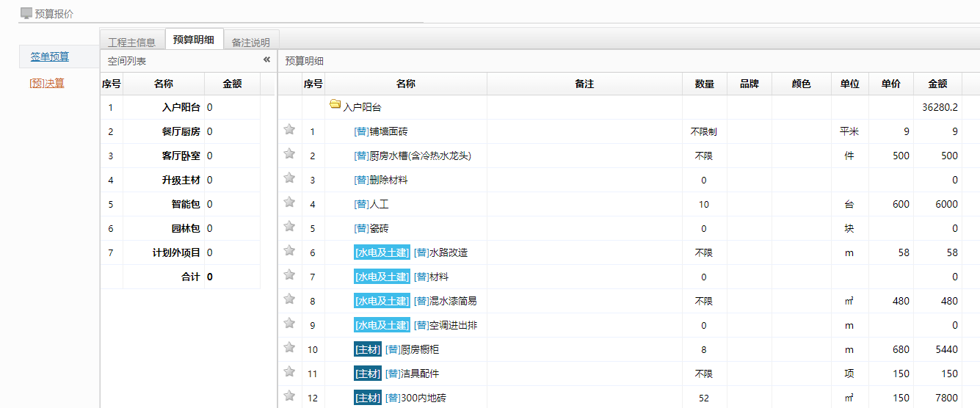
Task: Switch to the 工程主信息 tab
Action: pyautogui.click(x=131, y=43)
